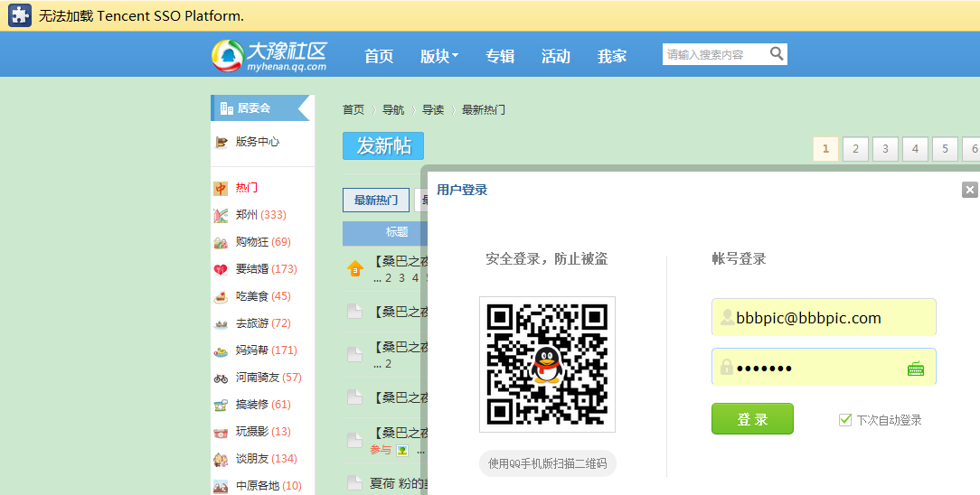This screenshot has height=495, width=980.
Task: Click the 吃美食 cake icon
Action: (221, 297)
